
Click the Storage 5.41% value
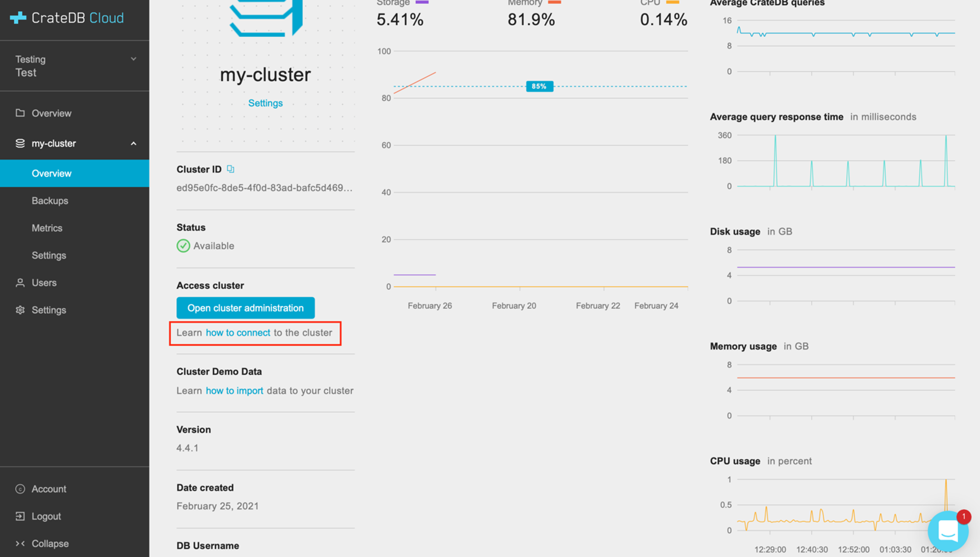click(400, 19)
